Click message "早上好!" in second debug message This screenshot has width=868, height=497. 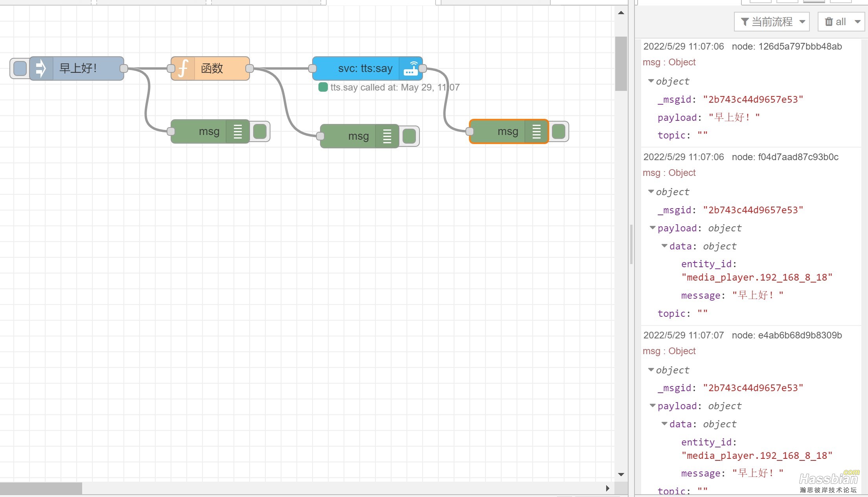click(x=758, y=295)
